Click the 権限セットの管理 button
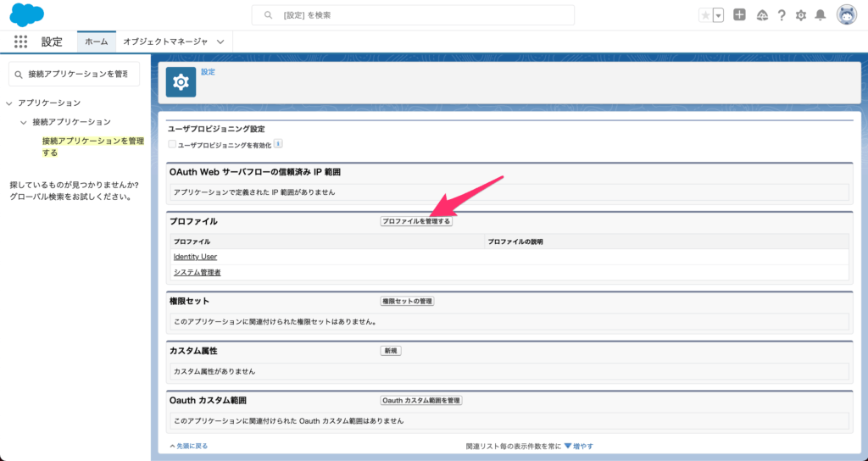Viewport: 868px width, 461px height. (407, 301)
